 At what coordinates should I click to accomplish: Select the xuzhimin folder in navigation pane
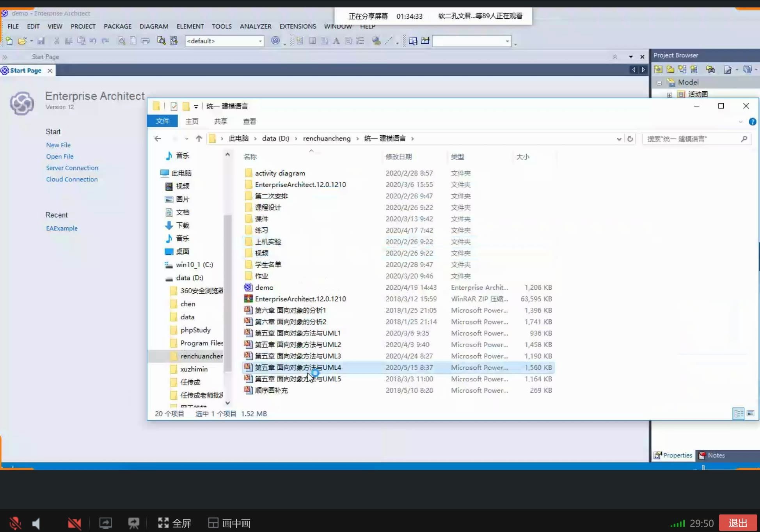[194, 369]
